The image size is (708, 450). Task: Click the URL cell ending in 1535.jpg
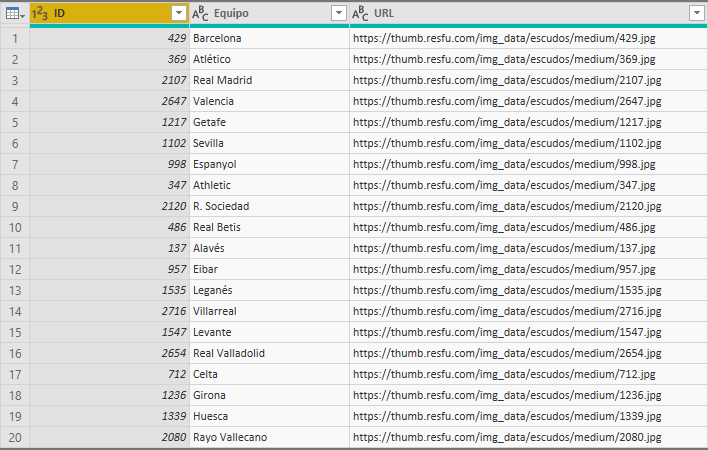click(x=528, y=290)
